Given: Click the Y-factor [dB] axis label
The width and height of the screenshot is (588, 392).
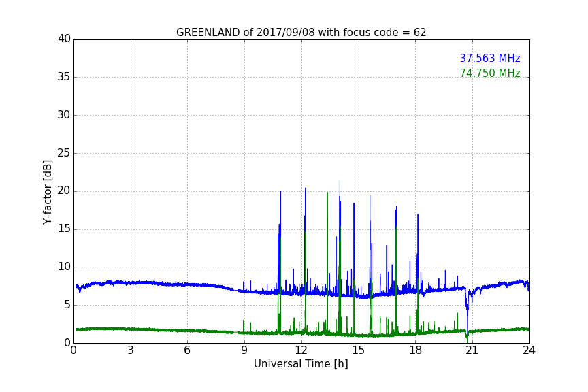Looking at the screenshot, I should coord(47,192).
